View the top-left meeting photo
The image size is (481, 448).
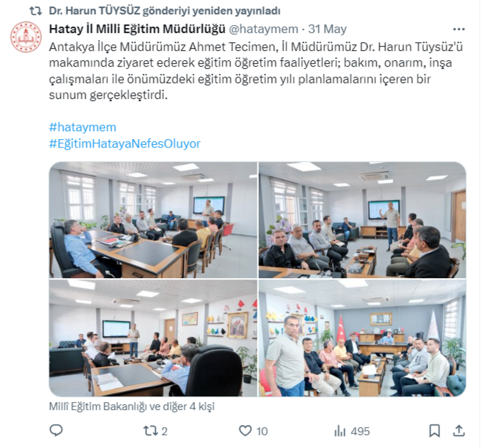click(153, 220)
